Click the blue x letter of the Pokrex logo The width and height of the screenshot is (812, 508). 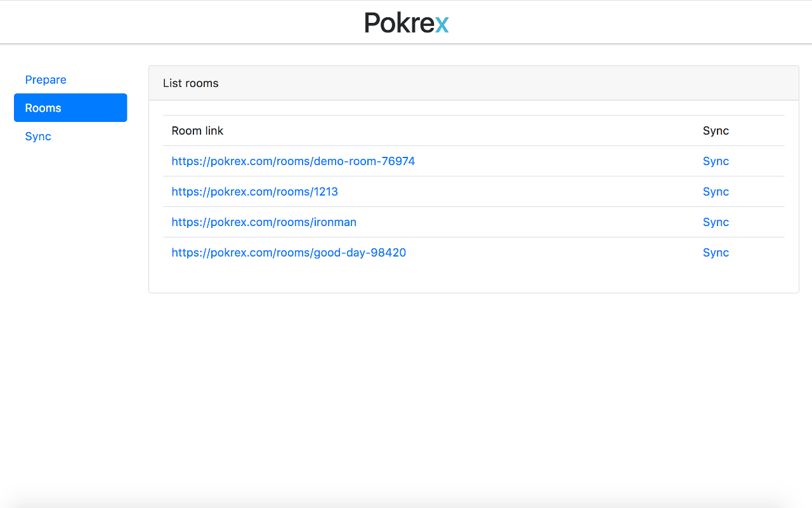coord(442,24)
